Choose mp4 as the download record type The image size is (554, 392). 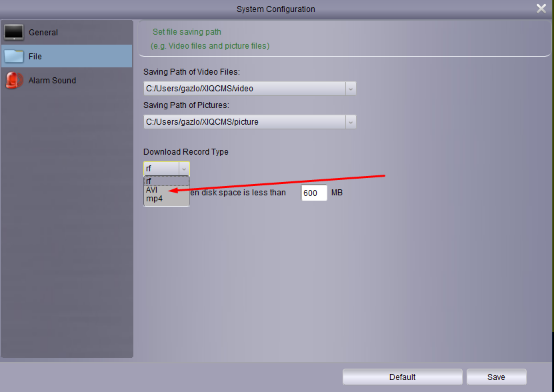[x=167, y=199]
